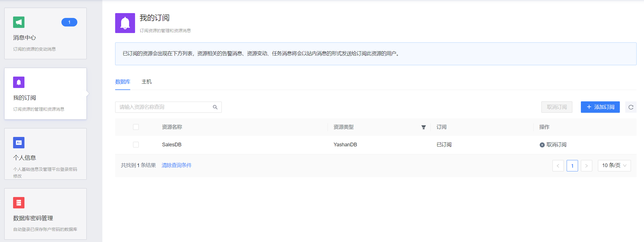Open the 10 条/页 page size dropdown
Image resolution: width=644 pixels, height=242 pixels.
614,165
